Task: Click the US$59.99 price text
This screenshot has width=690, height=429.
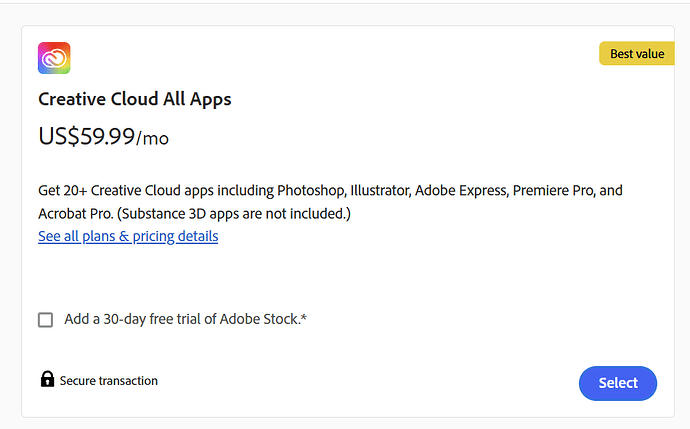Action: point(87,136)
